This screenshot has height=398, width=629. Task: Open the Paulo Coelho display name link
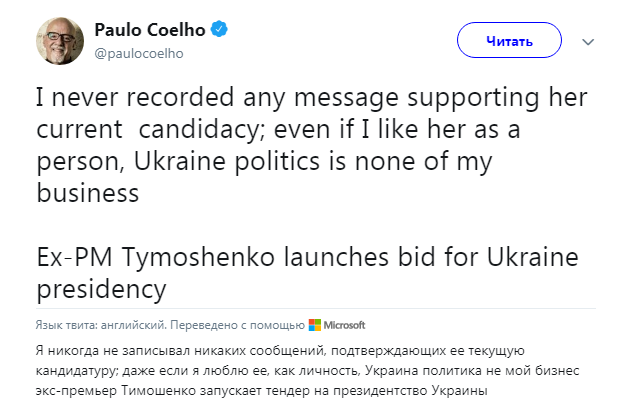tap(150, 30)
